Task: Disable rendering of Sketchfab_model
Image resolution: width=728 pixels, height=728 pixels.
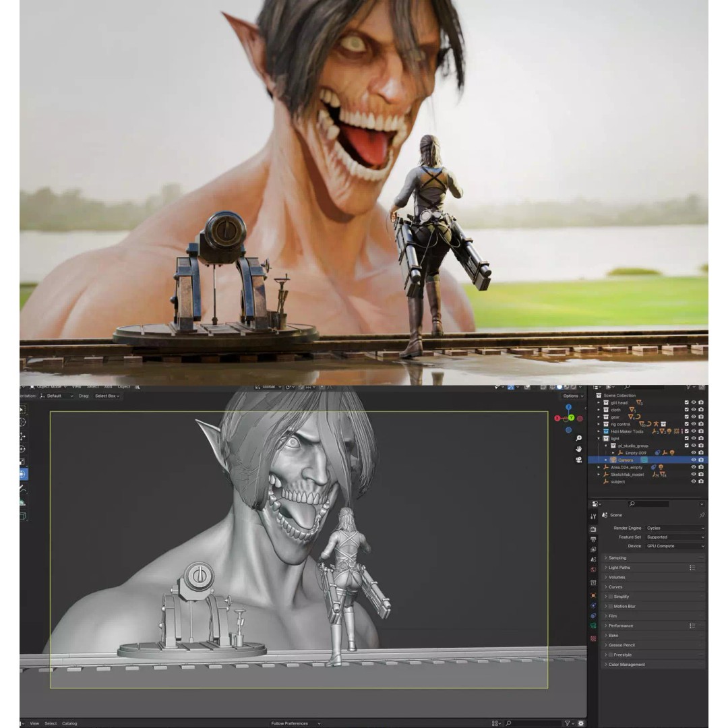Action: point(701,474)
